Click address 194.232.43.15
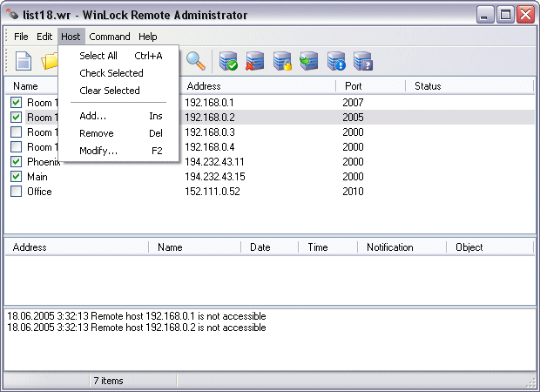The image size is (540, 392). tap(215, 177)
